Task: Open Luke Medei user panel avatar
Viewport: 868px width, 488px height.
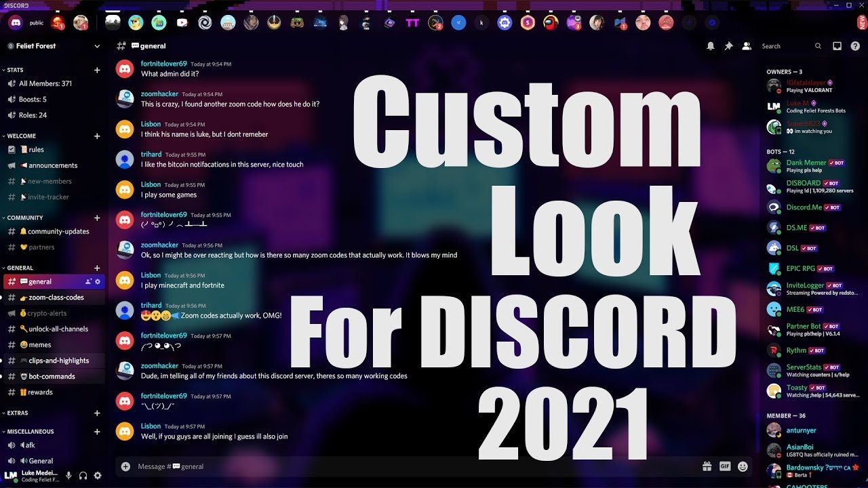Action: tap(10, 476)
